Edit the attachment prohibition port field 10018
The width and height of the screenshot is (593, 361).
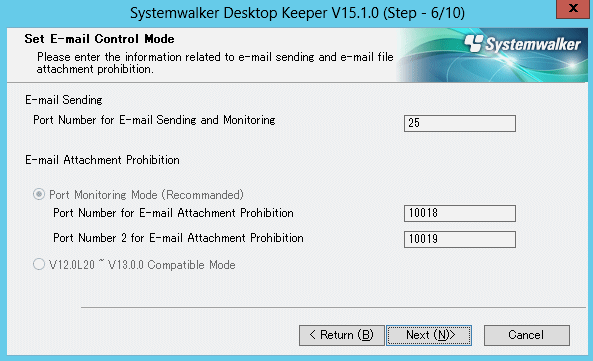[x=459, y=213]
